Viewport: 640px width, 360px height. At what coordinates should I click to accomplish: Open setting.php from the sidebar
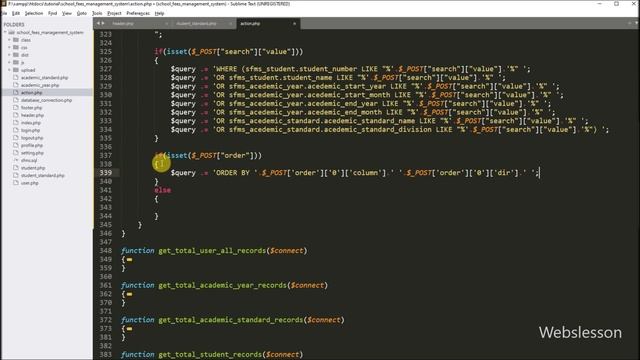(x=32, y=153)
